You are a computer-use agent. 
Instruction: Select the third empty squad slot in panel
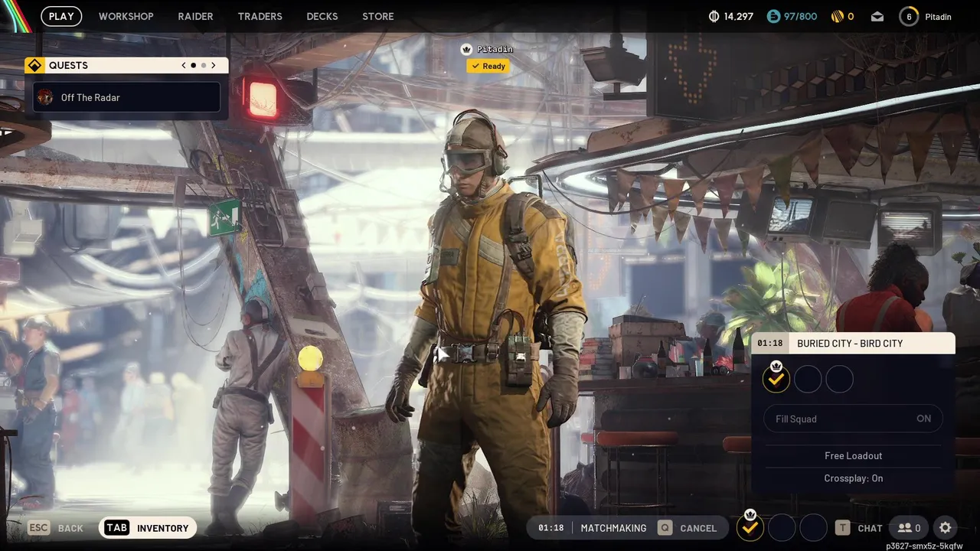(840, 379)
